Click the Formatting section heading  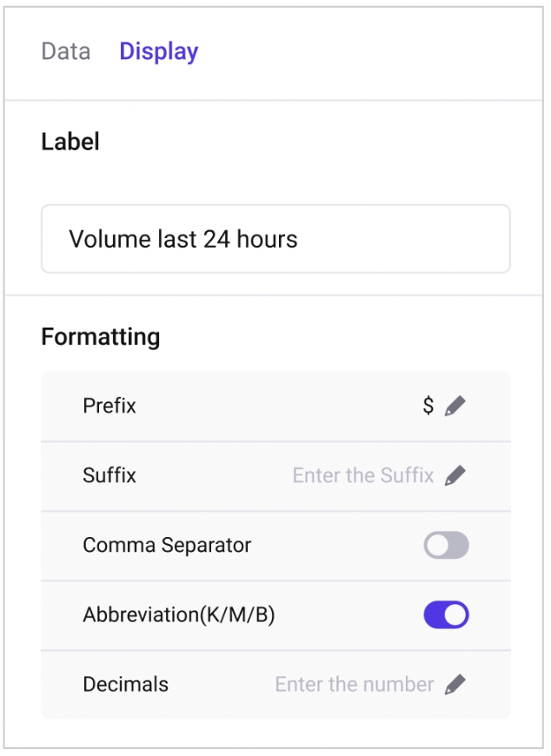[101, 336]
